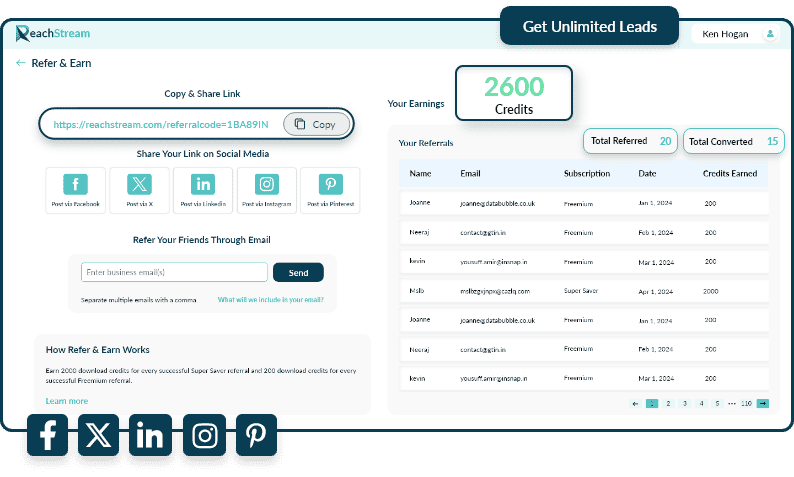794x477 pixels.
Task: Go back using the Refer & Earn arrow
Action: click(x=20, y=63)
